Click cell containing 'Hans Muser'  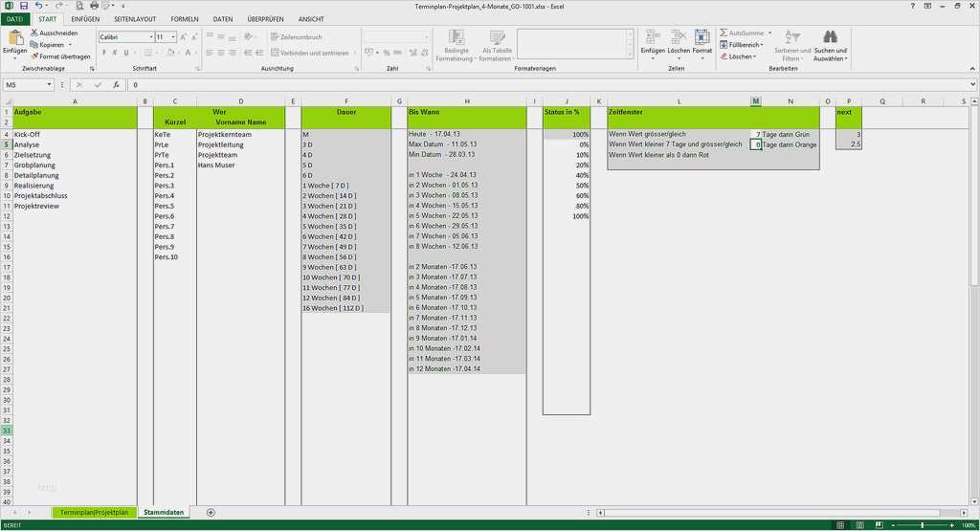240,165
